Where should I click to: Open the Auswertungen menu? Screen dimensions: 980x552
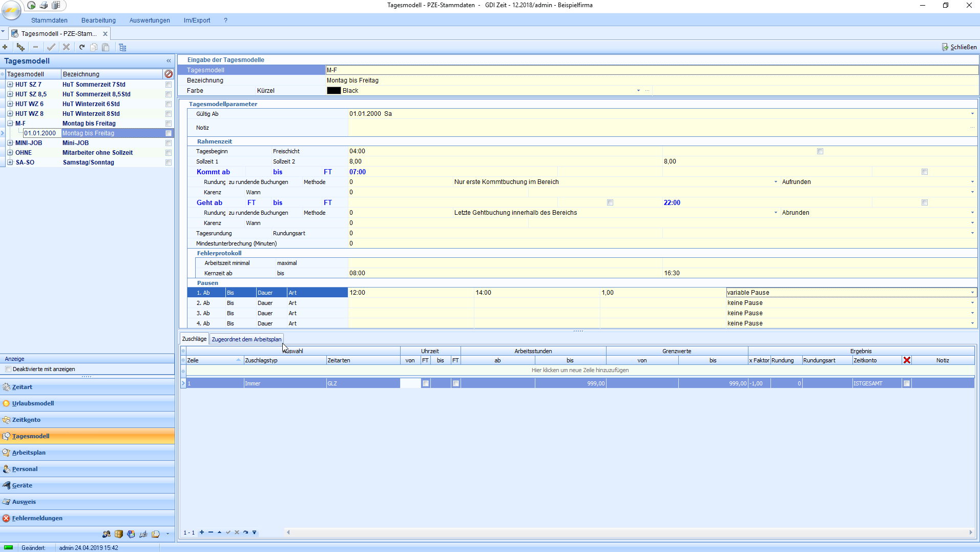coord(150,21)
